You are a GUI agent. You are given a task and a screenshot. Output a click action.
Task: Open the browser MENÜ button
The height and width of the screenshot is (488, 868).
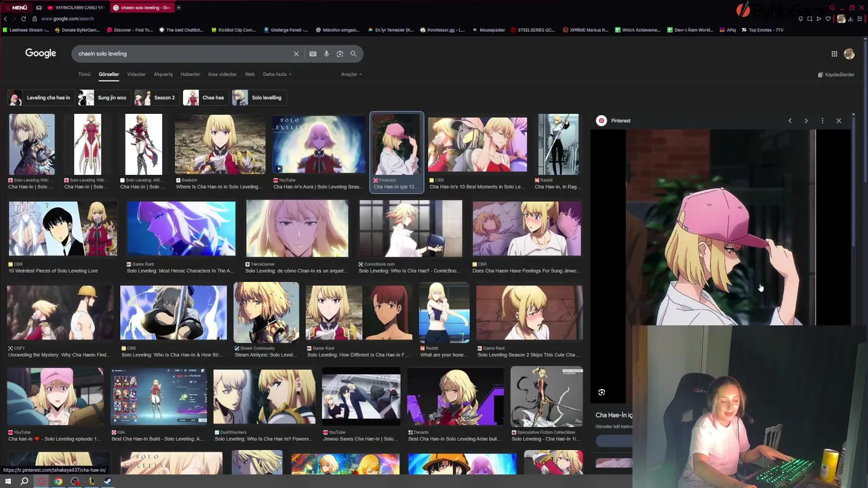(x=16, y=7)
